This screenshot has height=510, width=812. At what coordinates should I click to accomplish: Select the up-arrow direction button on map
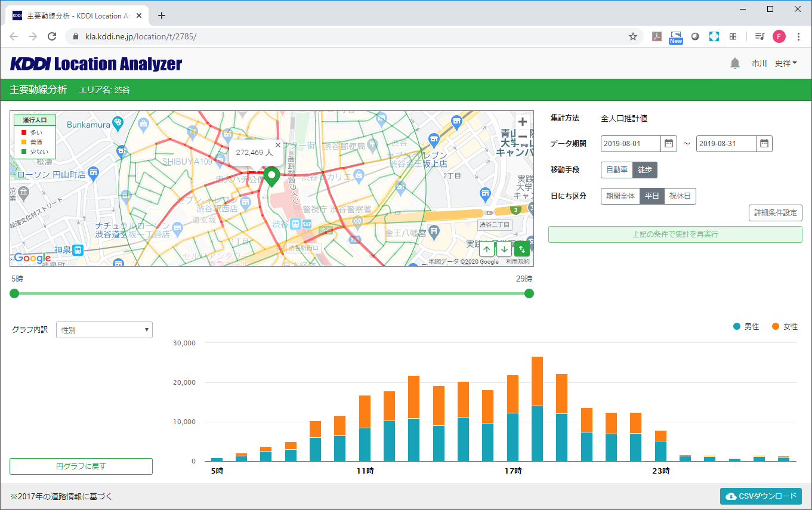tap(487, 249)
